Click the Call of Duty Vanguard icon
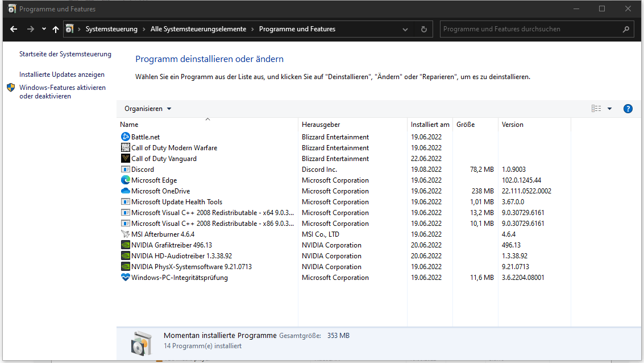 click(x=125, y=158)
